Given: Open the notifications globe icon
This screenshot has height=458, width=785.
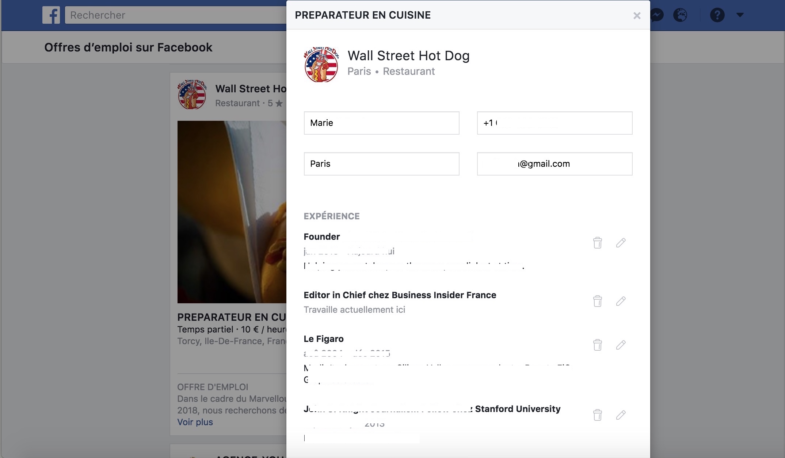Looking at the screenshot, I should pos(680,15).
